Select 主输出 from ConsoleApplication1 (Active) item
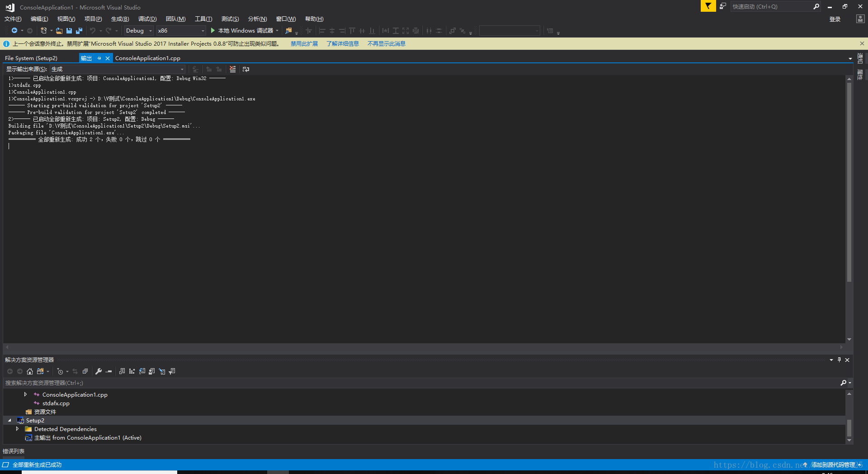The image size is (868, 474). (88, 437)
